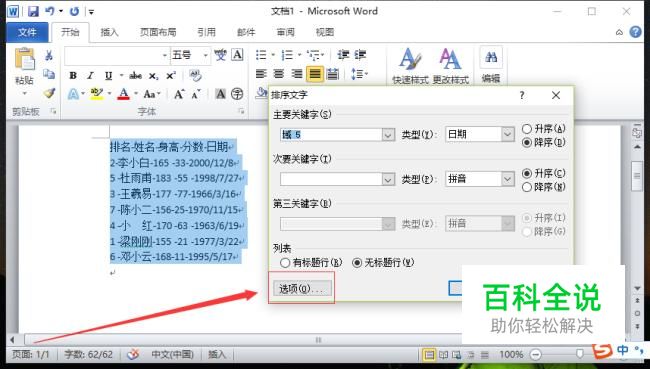Close the 排序文字 sort dialog
This screenshot has height=369, width=650.
(x=556, y=95)
